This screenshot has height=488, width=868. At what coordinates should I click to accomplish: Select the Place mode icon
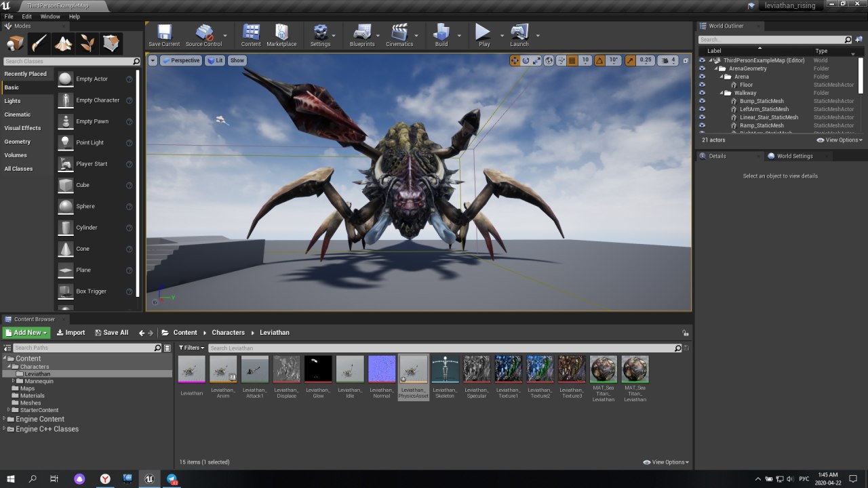15,44
